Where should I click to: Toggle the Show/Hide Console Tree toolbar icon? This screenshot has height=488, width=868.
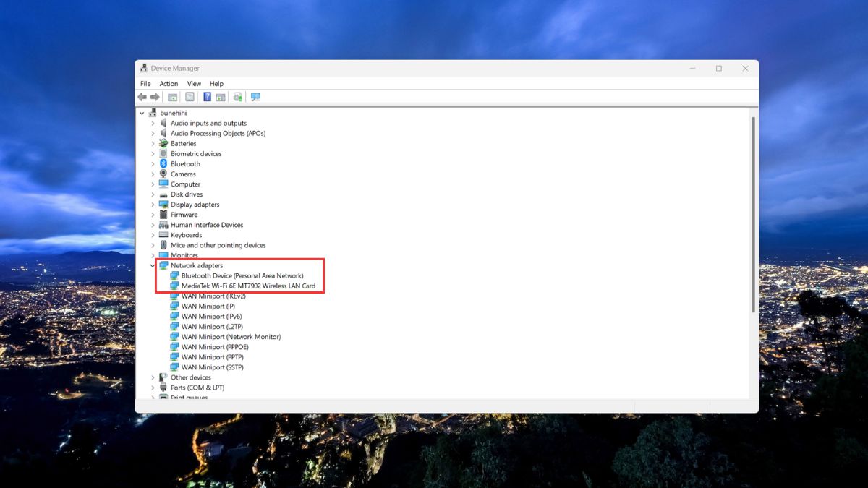pyautogui.click(x=173, y=97)
